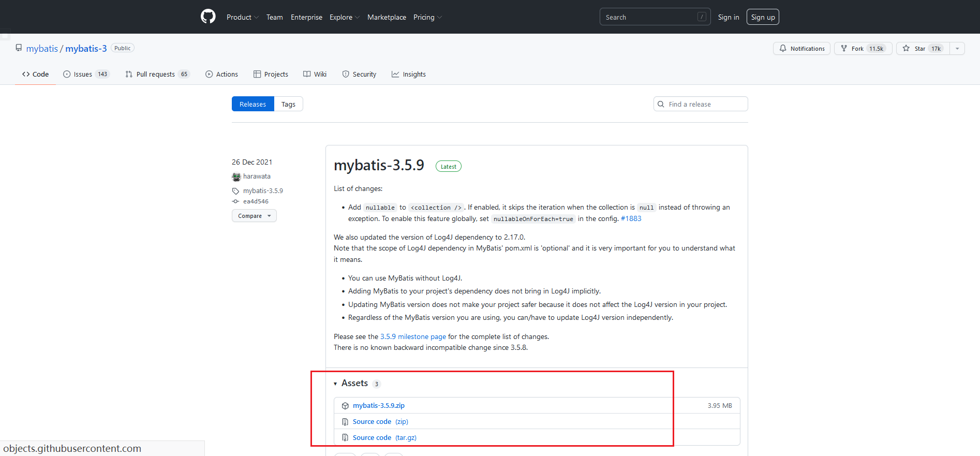Screen dimensions: 980x456
Task: Click the Sign up button
Action: (x=763, y=17)
